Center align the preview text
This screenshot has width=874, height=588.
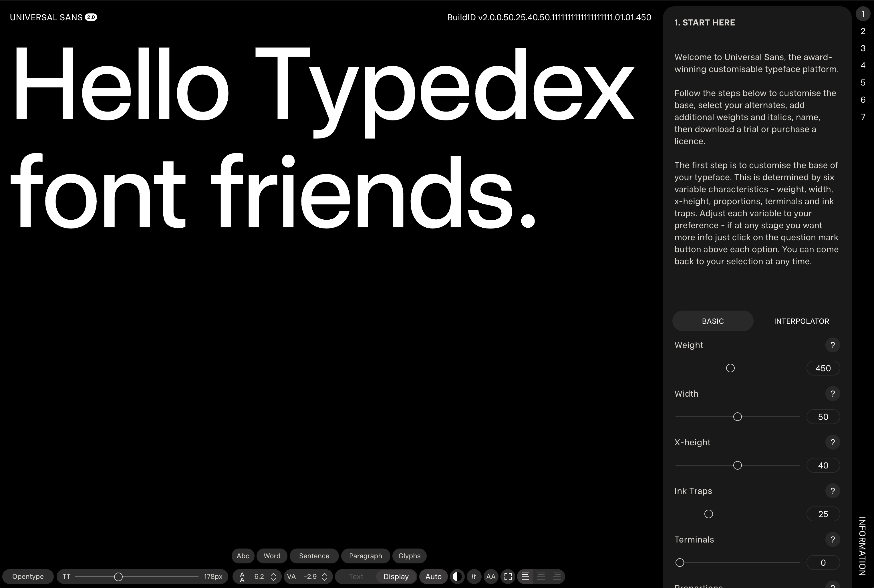point(541,576)
